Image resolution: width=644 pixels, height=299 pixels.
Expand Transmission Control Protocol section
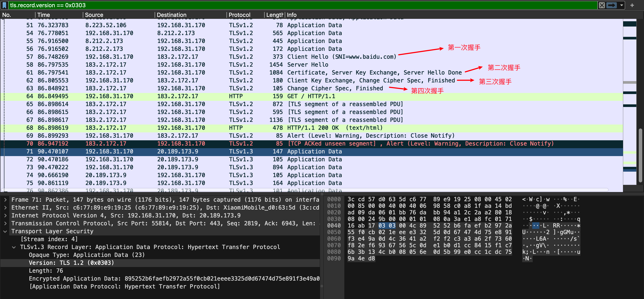5,223
